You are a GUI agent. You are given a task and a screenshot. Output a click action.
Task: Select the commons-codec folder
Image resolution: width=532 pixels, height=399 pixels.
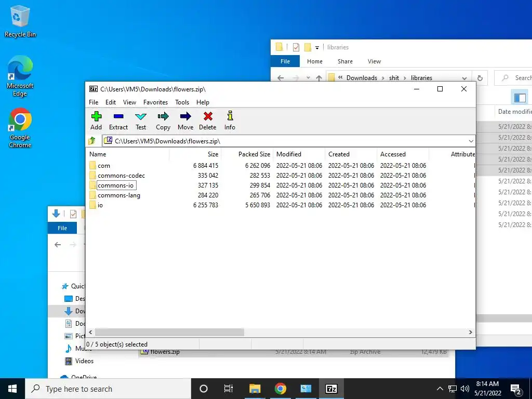[x=121, y=176]
